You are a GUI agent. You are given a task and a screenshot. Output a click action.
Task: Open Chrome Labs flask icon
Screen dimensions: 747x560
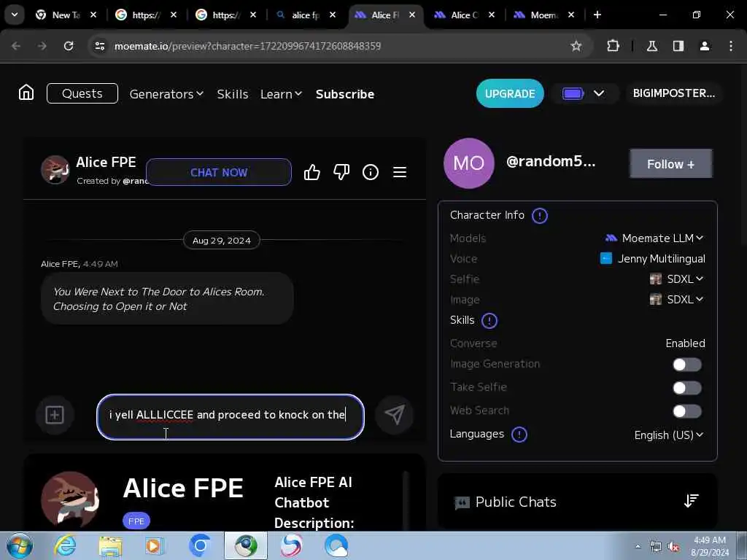click(651, 46)
